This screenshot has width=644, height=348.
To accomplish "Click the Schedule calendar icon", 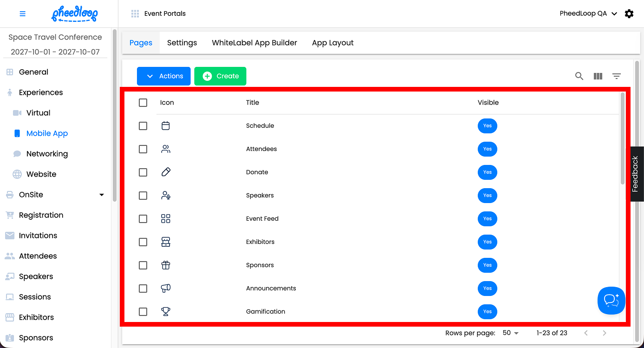I will pos(166,125).
